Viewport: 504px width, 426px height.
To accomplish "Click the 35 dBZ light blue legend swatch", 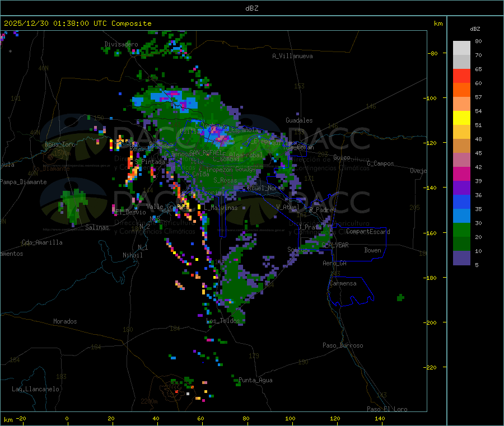I will 461,216.
